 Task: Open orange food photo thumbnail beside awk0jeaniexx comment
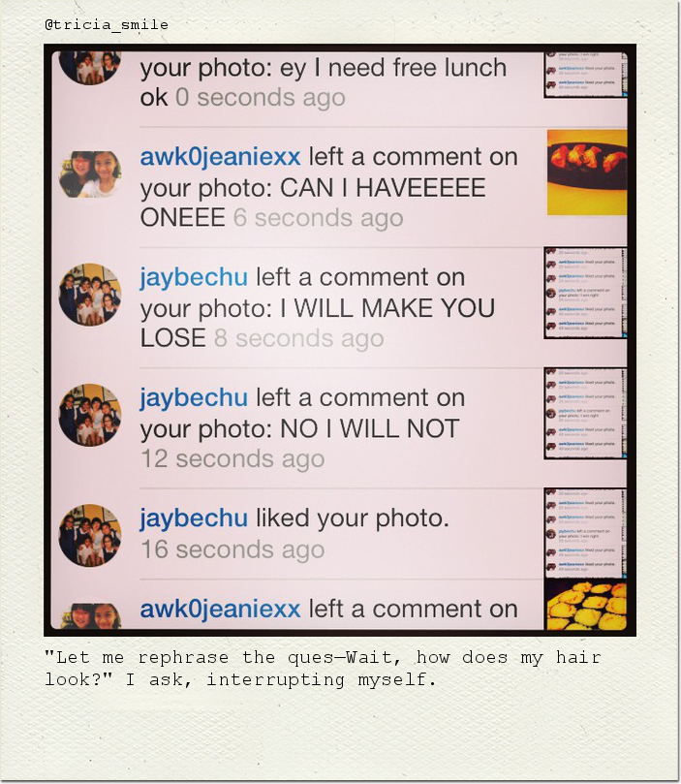[x=587, y=172]
